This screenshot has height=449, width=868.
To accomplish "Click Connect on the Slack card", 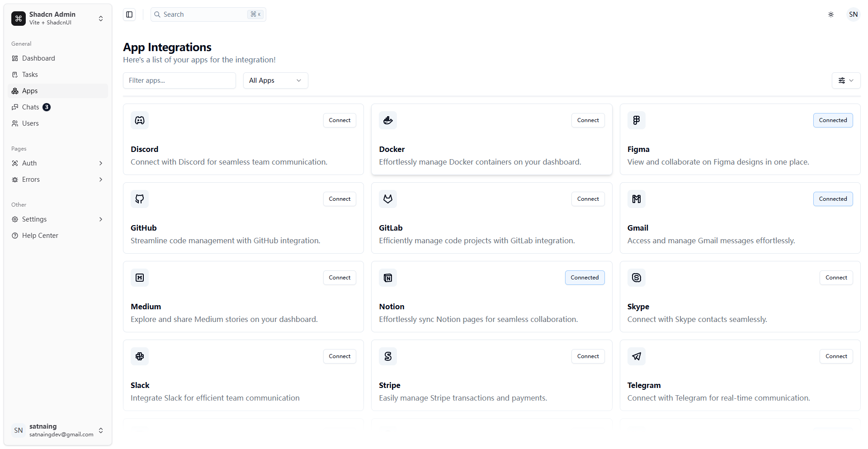I will click(340, 356).
